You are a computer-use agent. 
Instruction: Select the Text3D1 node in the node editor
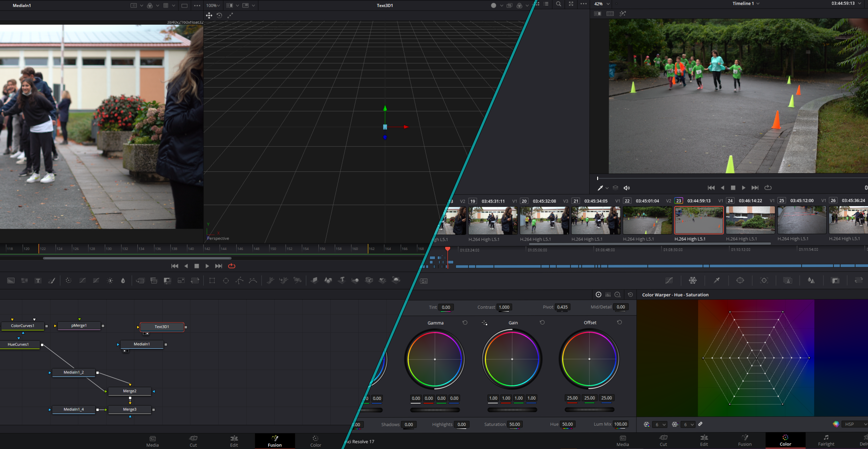click(162, 327)
